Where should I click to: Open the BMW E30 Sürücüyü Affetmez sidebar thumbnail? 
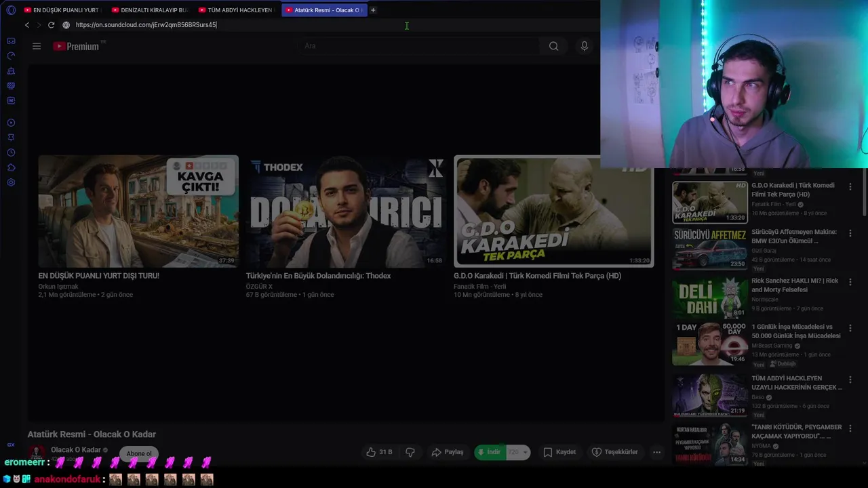(709, 248)
